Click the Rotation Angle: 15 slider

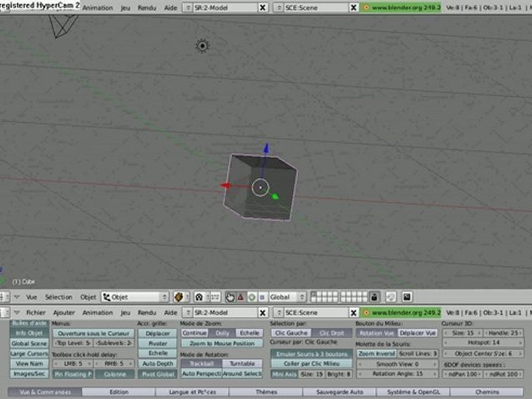(x=397, y=374)
